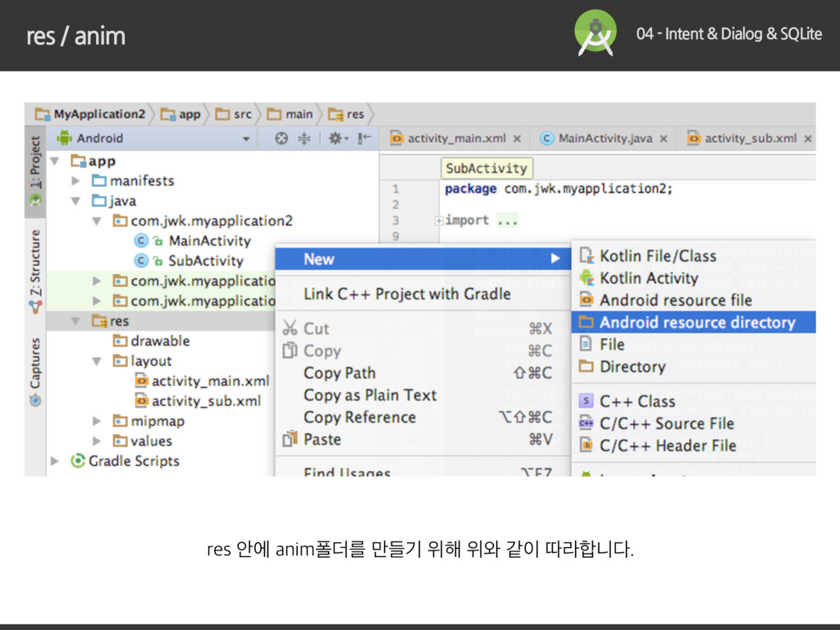Hide the Project panel with the hide icon
The width and height of the screenshot is (840, 630).
pos(364,139)
